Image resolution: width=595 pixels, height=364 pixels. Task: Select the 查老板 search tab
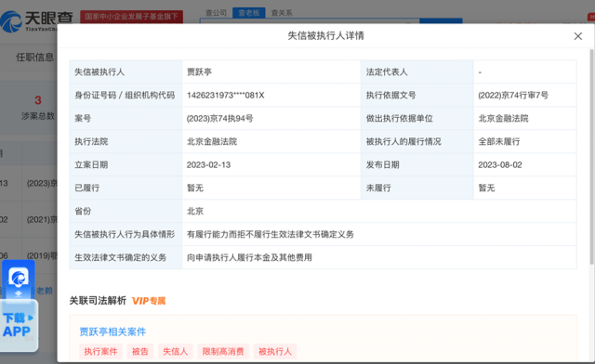point(249,13)
